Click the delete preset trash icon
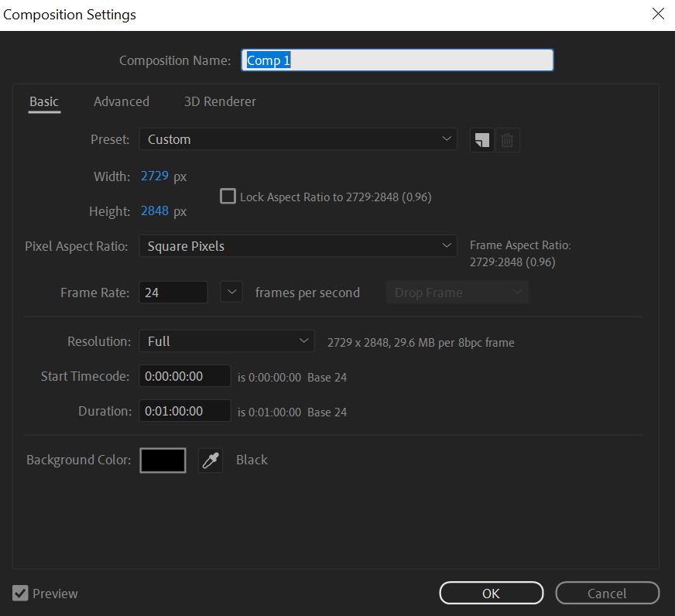 [507, 140]
